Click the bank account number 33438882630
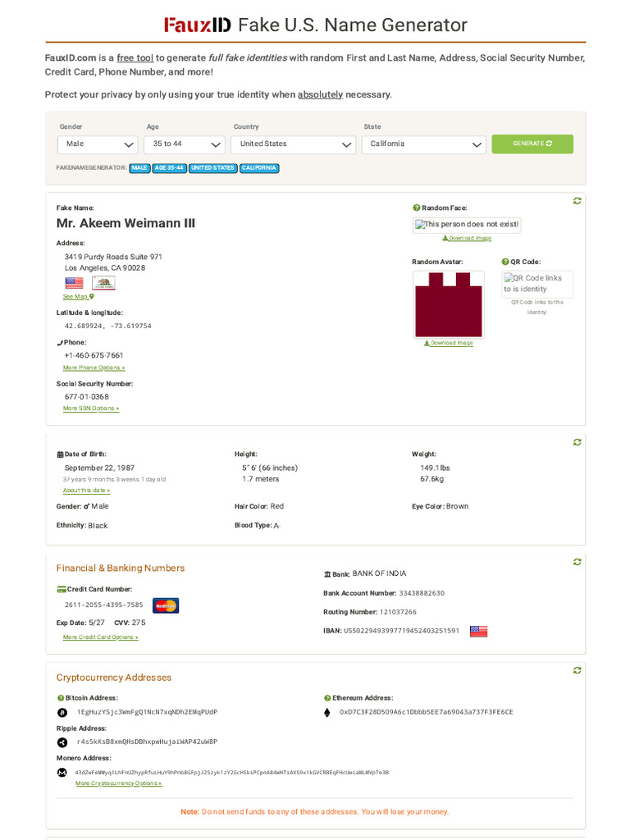The width and height of the screenshot is (630, 840). pyautogui.click(x=422, y=593)
